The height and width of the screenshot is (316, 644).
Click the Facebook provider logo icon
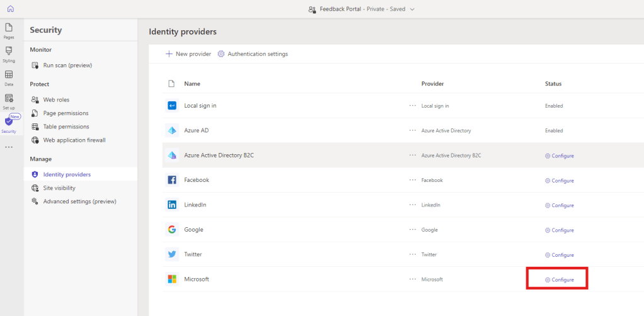(x=172, y=180)
